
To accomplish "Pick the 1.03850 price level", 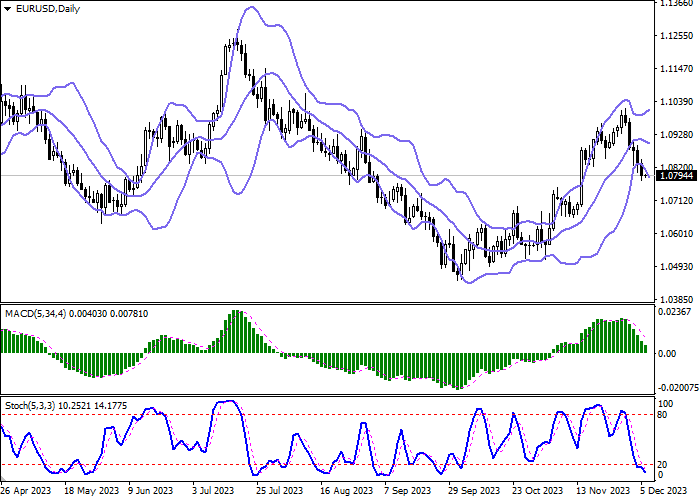I will coord(677,300).
